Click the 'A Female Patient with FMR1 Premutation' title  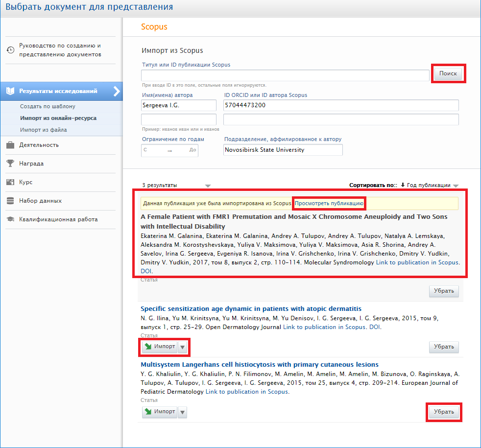[294, 221]
